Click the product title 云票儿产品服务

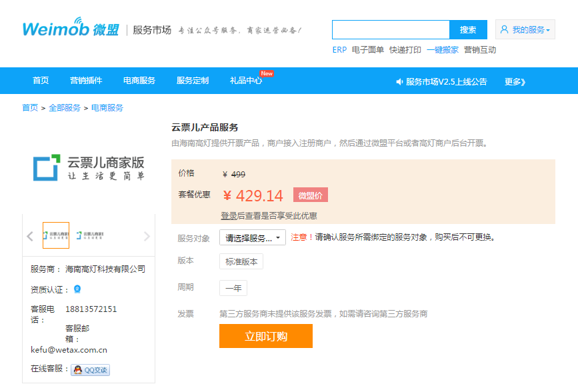tap(205, 127)
